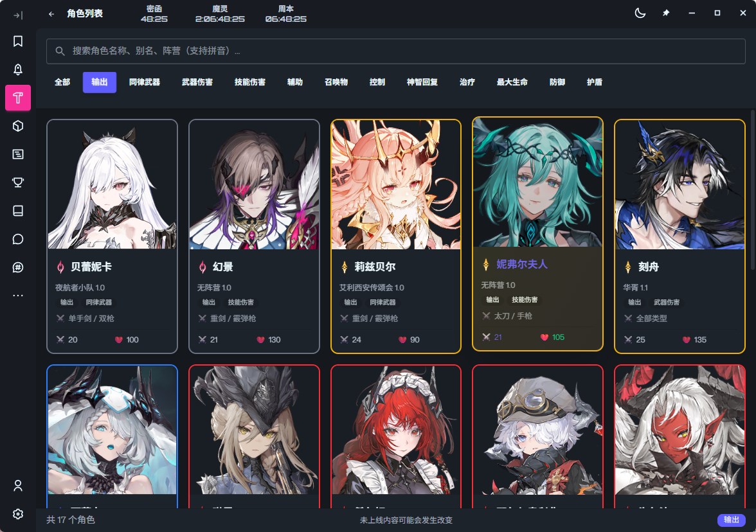Open 幻景 character portrait
The width and height of the screenshot is (756, 532).
click(x=254, y=184)
